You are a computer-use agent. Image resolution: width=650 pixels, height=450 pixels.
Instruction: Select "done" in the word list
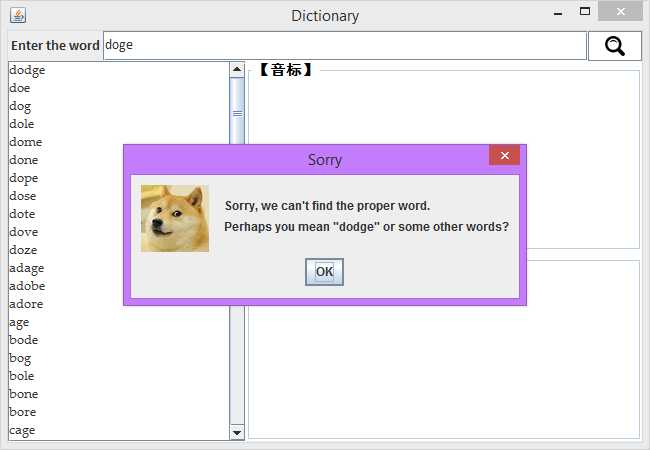click(66, 160)
